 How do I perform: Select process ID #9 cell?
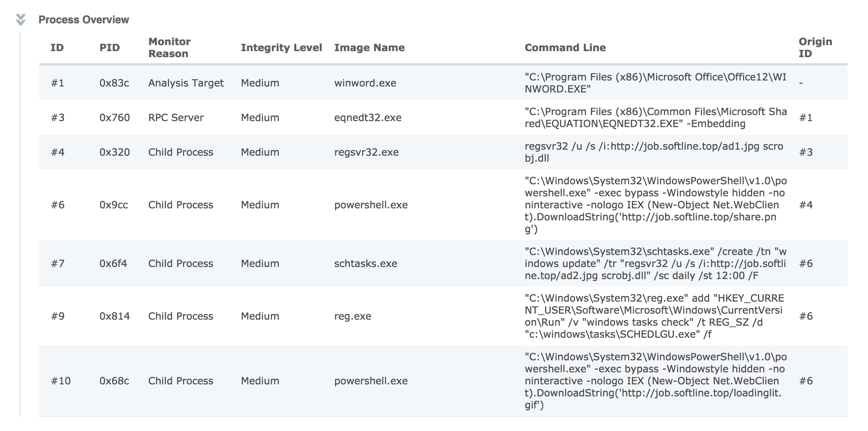[58, 316]
